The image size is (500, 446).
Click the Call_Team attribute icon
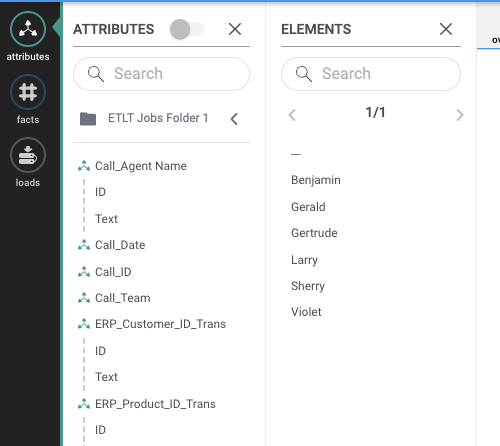[84, 298]
